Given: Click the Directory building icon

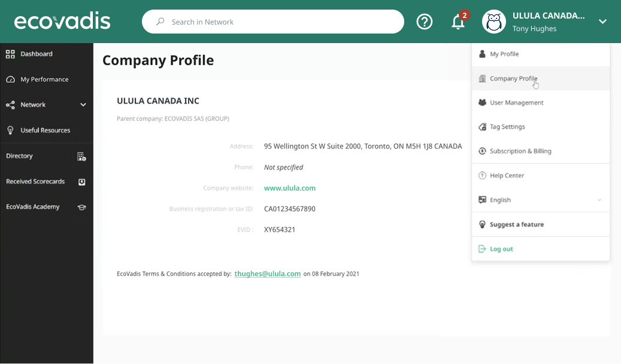Looking at the screenshot, I should (x=81, y=156).
